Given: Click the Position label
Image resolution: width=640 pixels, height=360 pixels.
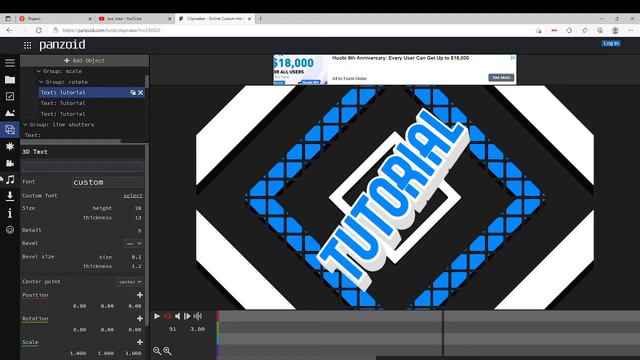Looking at the screenshot, I should tap(35, 295).
